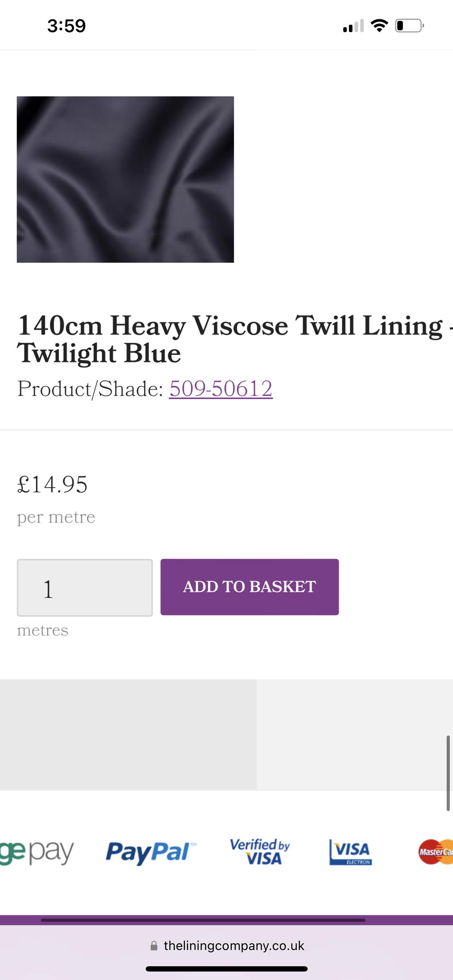This screenshot has height=980, width=453.
Task: Click the PayPal payment logo
Action: [151, 853]
